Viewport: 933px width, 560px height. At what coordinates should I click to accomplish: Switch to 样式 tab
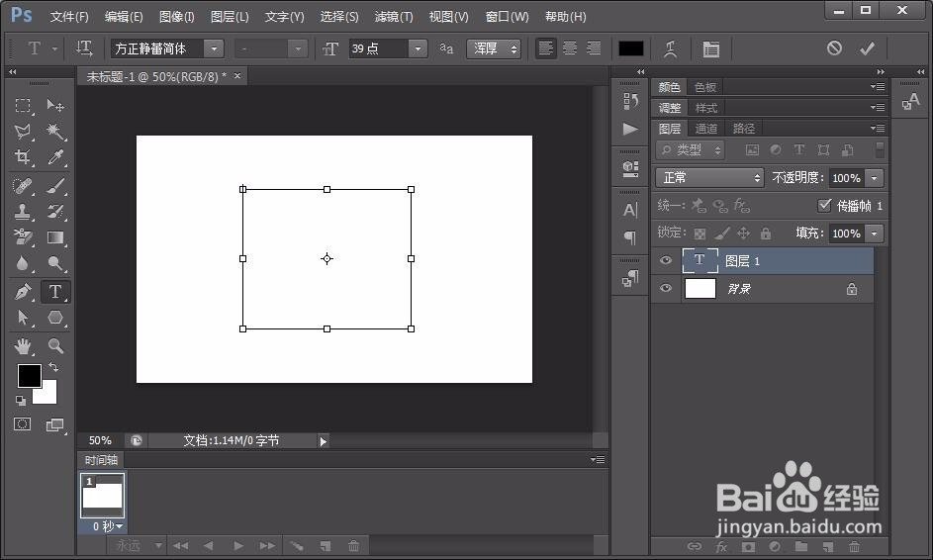point(706,108)
